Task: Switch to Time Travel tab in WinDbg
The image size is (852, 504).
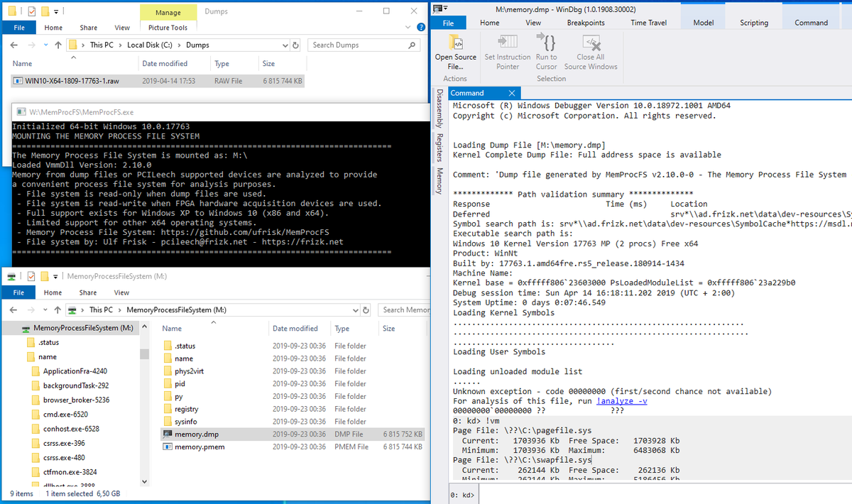Action: point(648,23)
